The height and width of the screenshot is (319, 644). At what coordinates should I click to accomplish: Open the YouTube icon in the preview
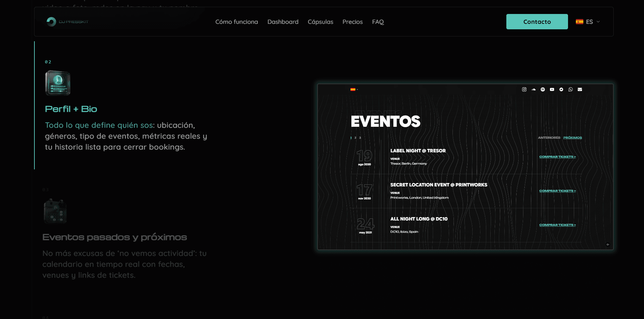pos(552,90)
